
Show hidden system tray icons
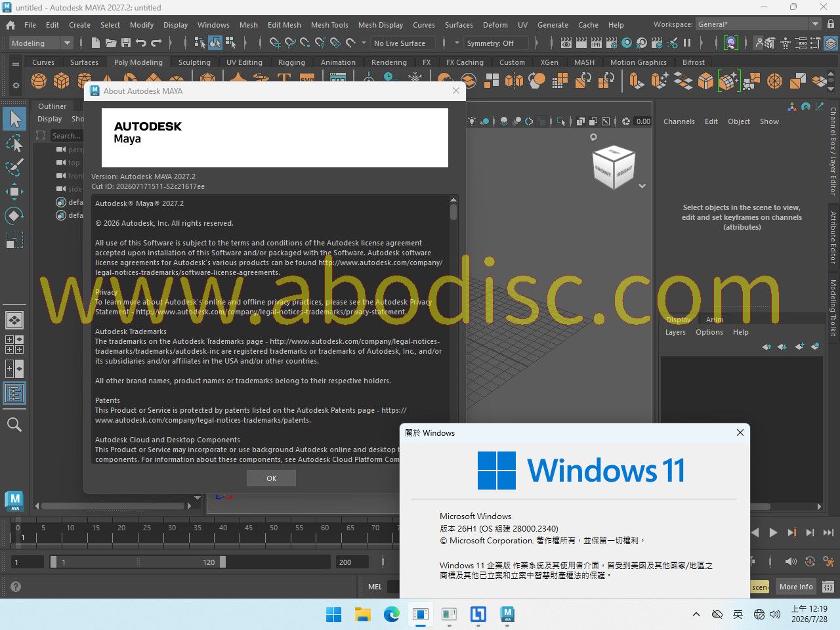(696, 614)
